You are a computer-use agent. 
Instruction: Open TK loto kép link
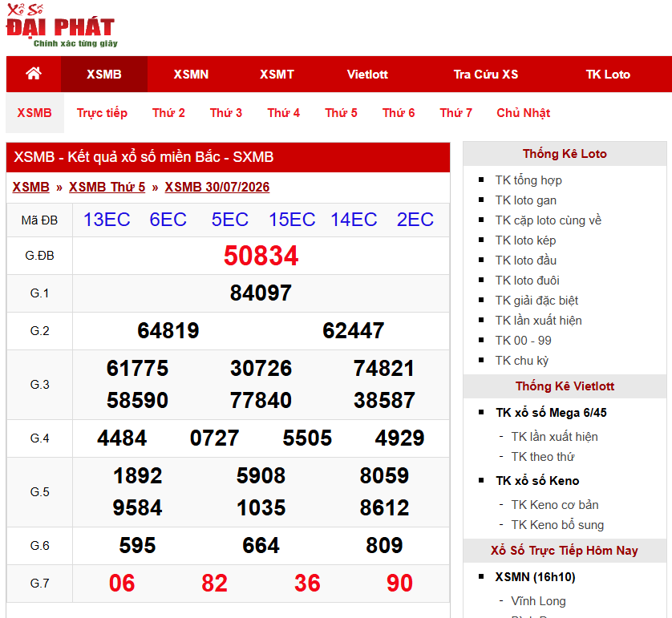525,240
